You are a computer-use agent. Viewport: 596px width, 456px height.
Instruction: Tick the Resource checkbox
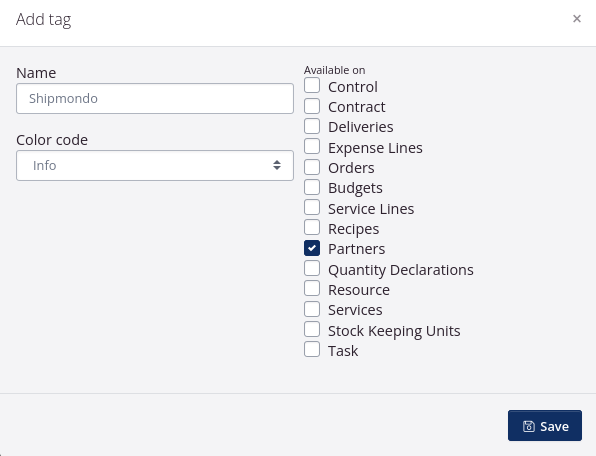click(x=312, y=288)
